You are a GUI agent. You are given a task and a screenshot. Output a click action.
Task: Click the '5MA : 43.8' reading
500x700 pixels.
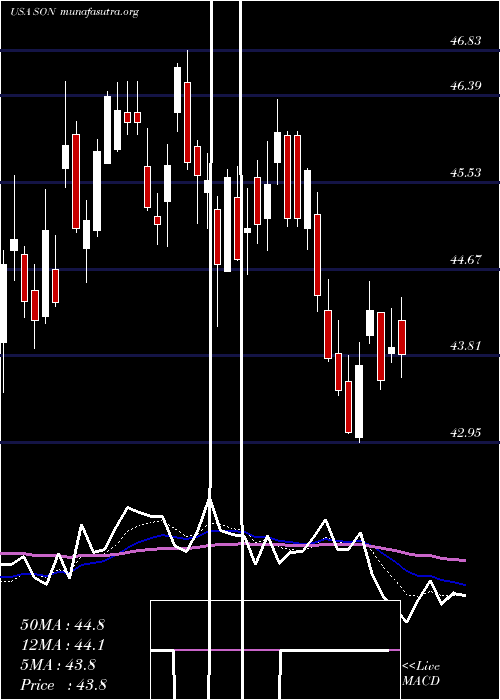click(x=58, y=665)
